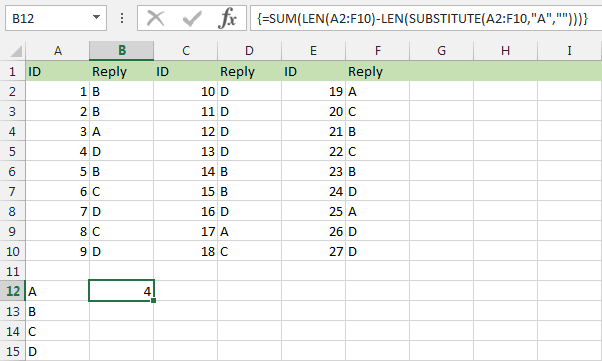Select cell A13 labeled B

(x=57, y=311)
